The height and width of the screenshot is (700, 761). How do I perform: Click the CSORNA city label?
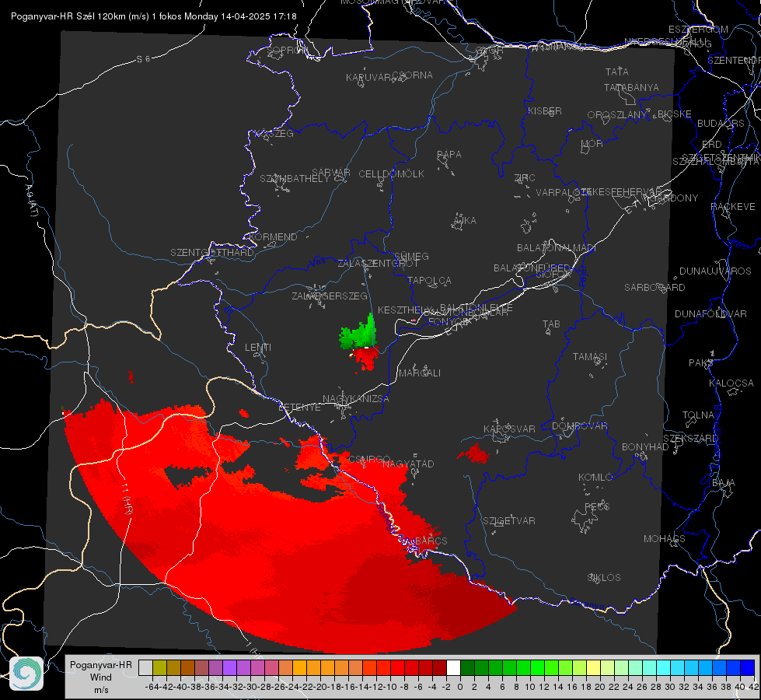point(413,75)
